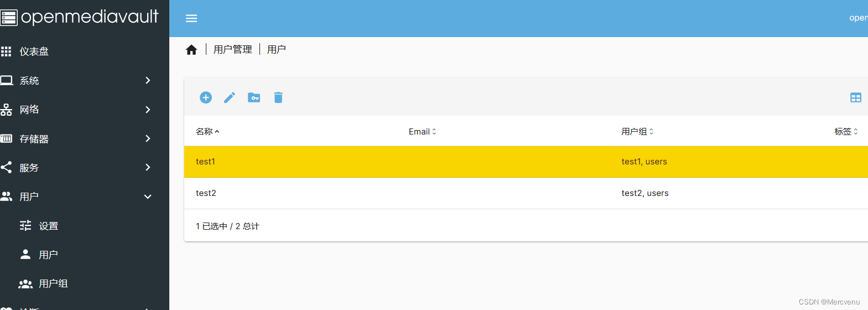Click the Users people icon
The height and width of the screenshot is (310, 868).
6,197
